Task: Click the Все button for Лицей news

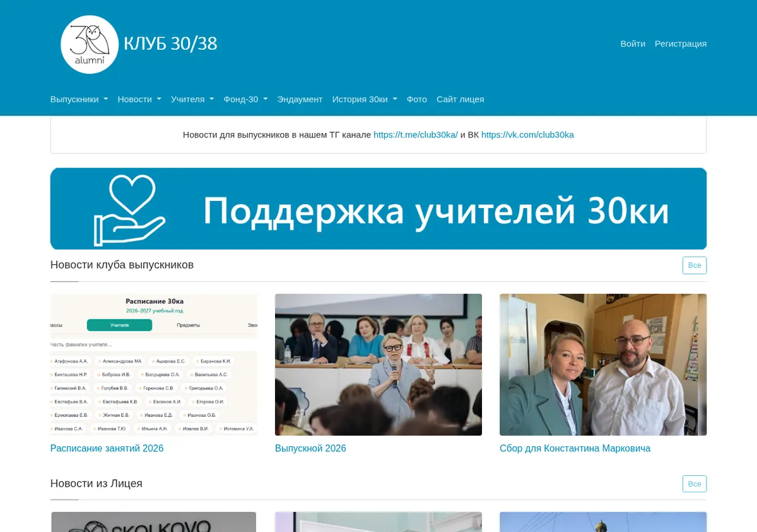Action: click(x=695, y=483)
